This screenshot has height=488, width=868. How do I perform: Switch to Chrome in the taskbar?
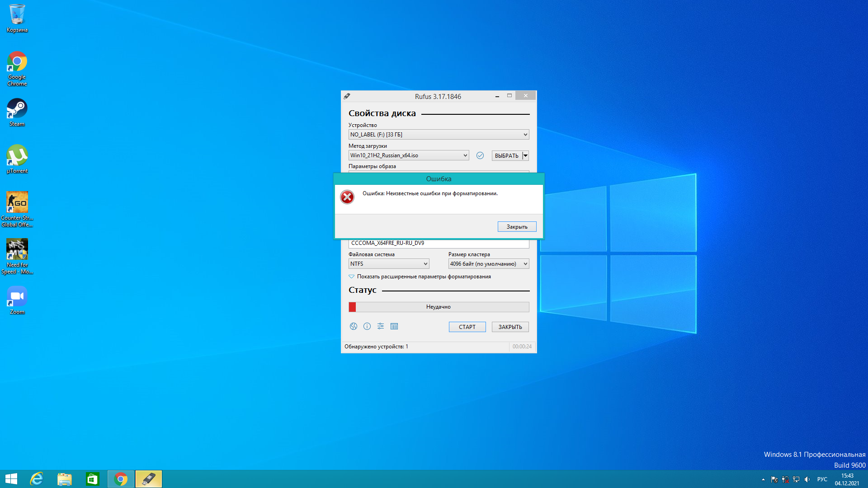coord(121,479)
